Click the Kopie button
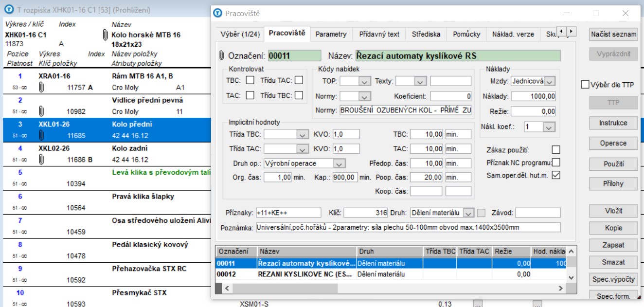644x307 pixels. coord(613,228)
